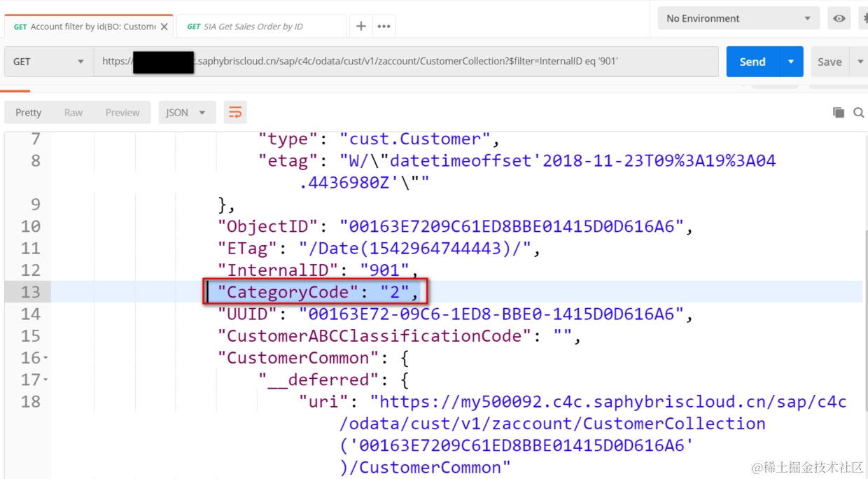Screen dimensions: 868x479
Task: Click the UUID value on line 14
Action: click(x=491, y=314)
